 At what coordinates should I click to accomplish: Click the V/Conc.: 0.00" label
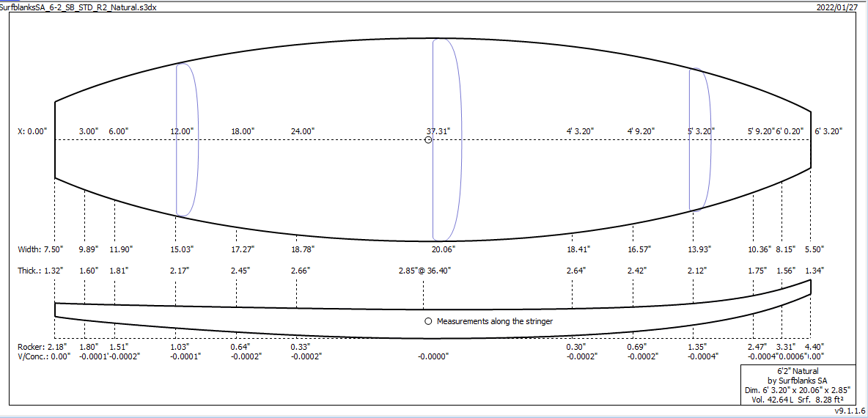coord(43,356)
